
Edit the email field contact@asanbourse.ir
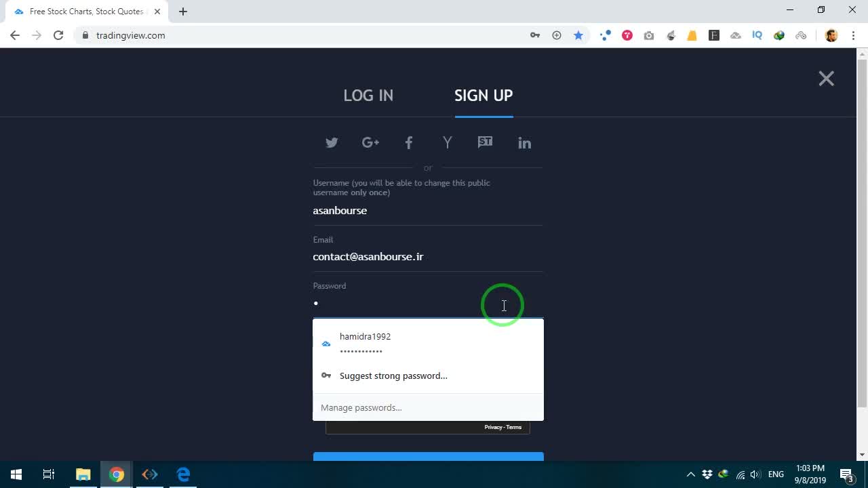(x=428, y=257)
